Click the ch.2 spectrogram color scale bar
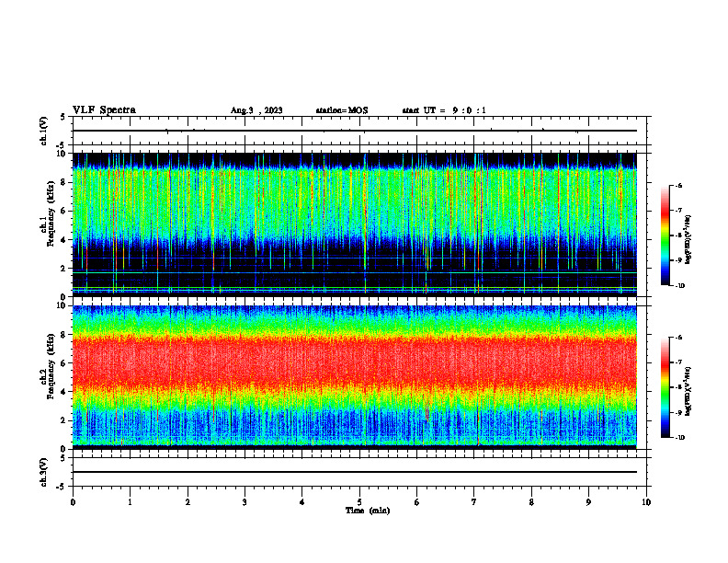 [x=665, y=387]
